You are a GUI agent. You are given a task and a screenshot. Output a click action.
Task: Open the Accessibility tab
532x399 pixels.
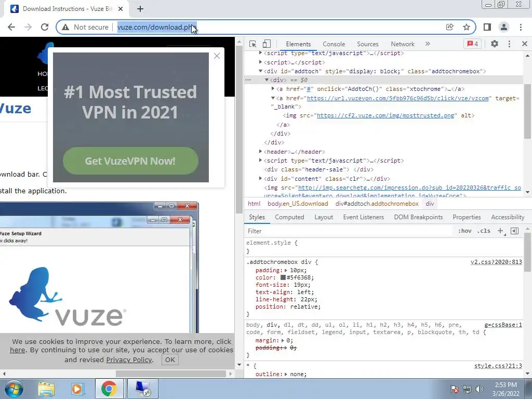[x=508, y=217]
